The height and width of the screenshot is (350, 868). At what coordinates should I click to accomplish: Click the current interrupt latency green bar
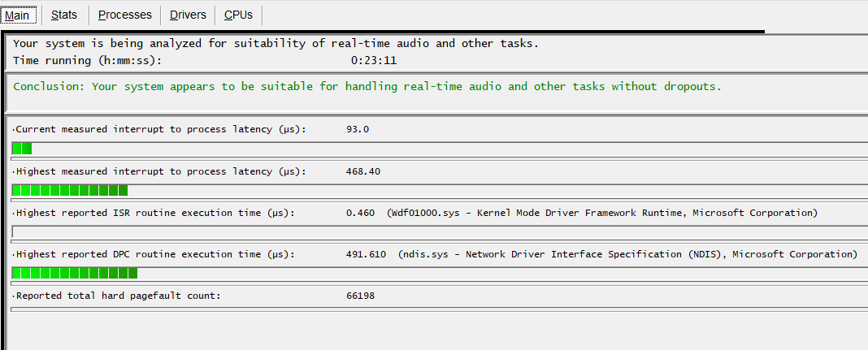(22, 148)
